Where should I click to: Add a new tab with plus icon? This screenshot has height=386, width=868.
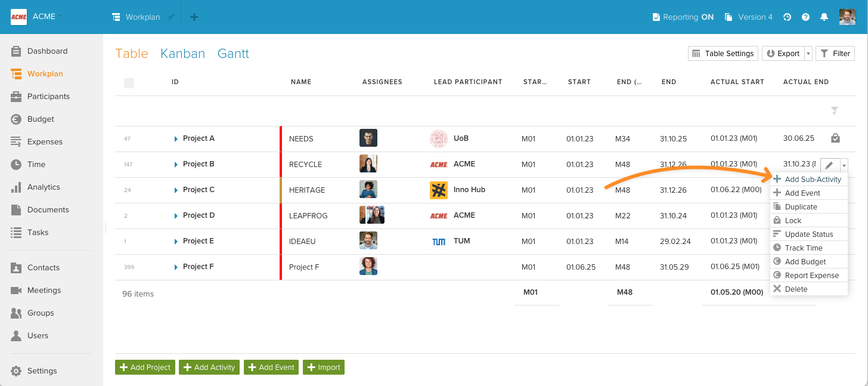pyautogui.click(x=194, y=17)
